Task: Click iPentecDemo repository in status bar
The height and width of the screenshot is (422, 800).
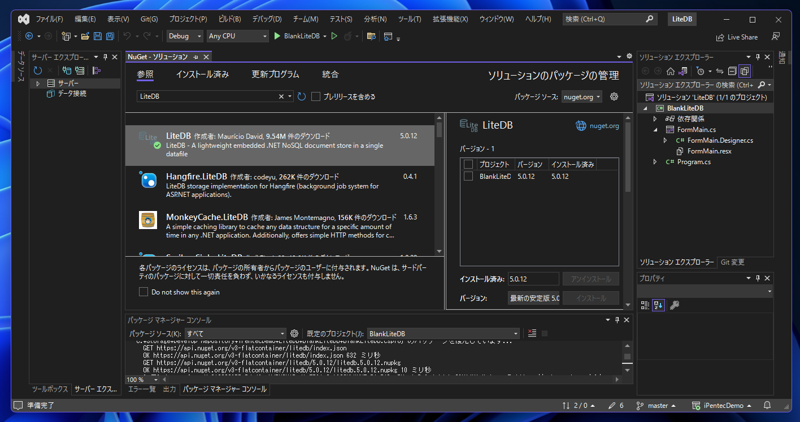Action: coord(722,406)
